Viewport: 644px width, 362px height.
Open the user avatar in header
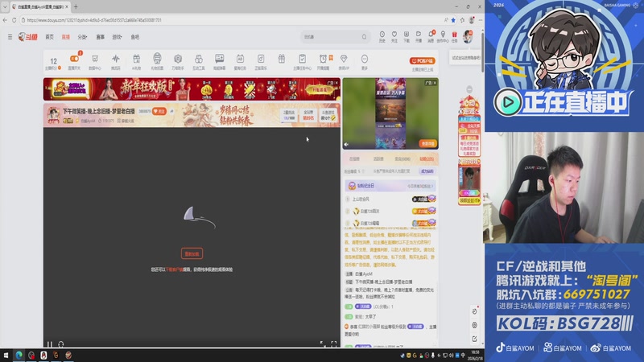tap(468, 37)
